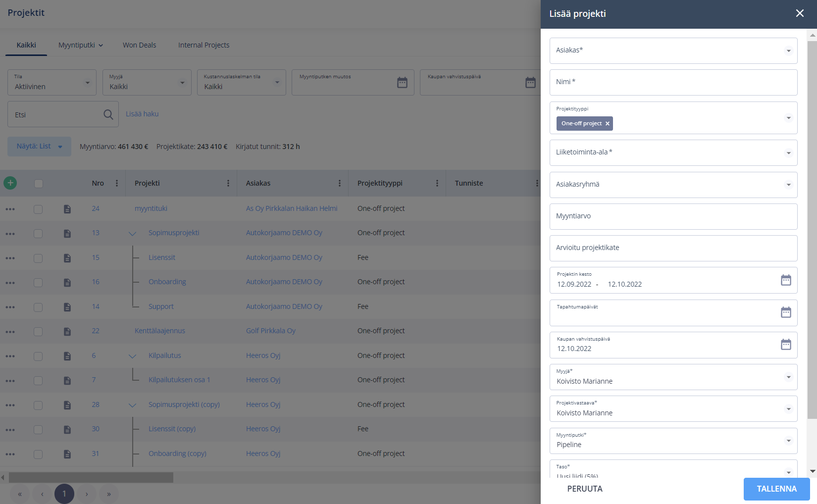
Task: Open the three-dot menu for row 24 myyntituki
Action: tap(10, 209)
